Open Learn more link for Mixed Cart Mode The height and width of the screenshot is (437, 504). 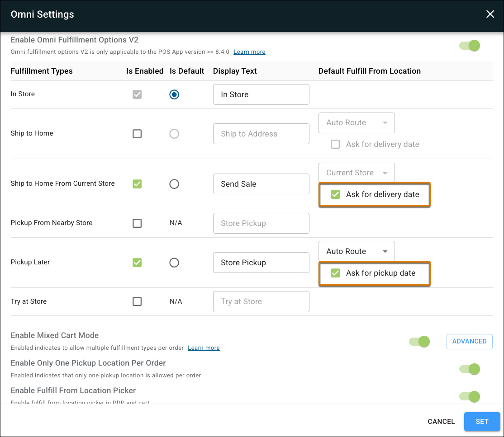click(204, 348)
